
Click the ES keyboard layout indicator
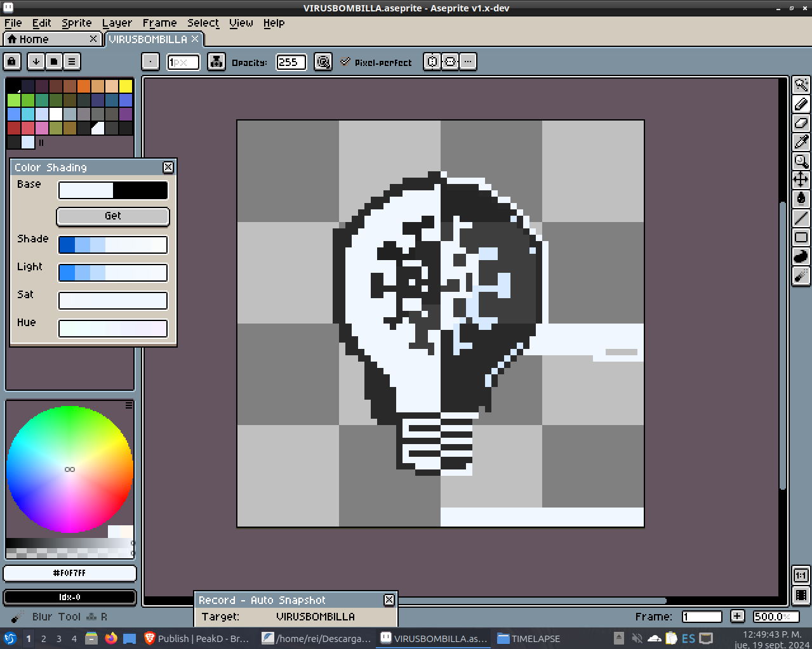tap(689, 639)
